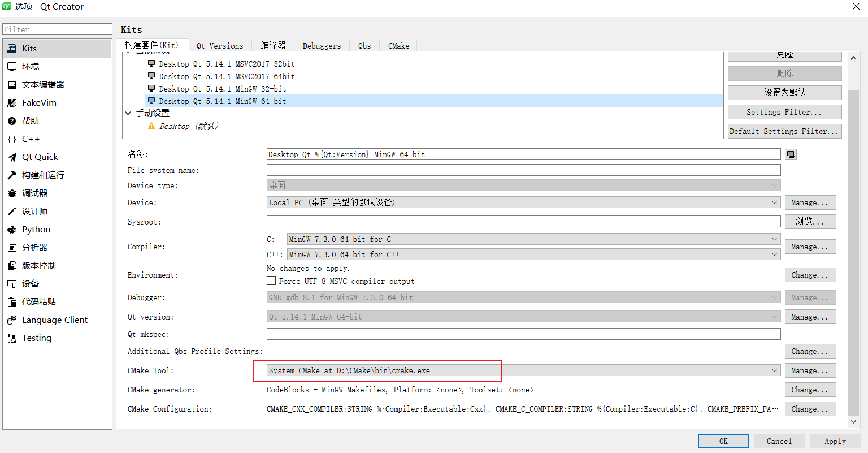
Task: Open the 环境 settings category icon
Action: tap(12, 67)
